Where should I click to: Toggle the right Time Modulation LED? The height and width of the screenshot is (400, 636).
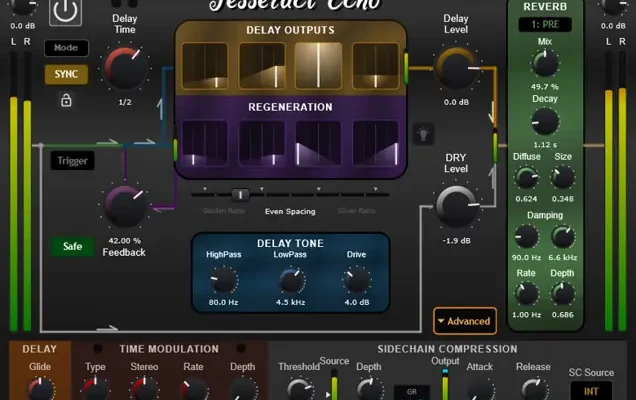click(241, 348)
